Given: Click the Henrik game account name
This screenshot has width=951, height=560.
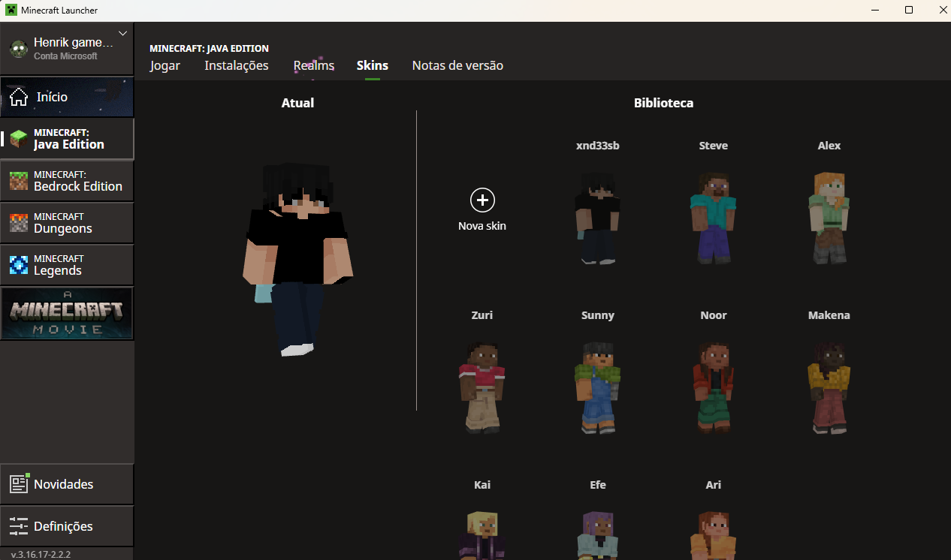Looking at the screenshot, I should coord(74,43).
